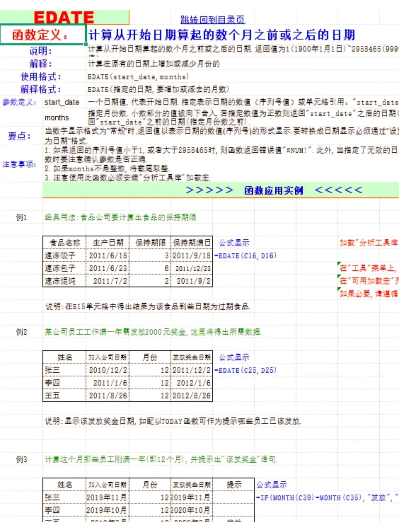Click the 保持期满日 column header
The image size is (399, 532).
[x=191, y=242]
